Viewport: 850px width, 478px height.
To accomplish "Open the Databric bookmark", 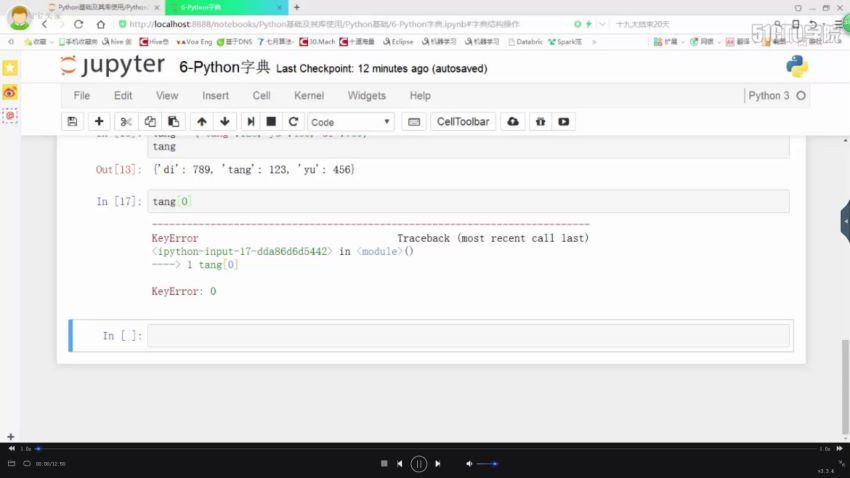I will [525, 42].
